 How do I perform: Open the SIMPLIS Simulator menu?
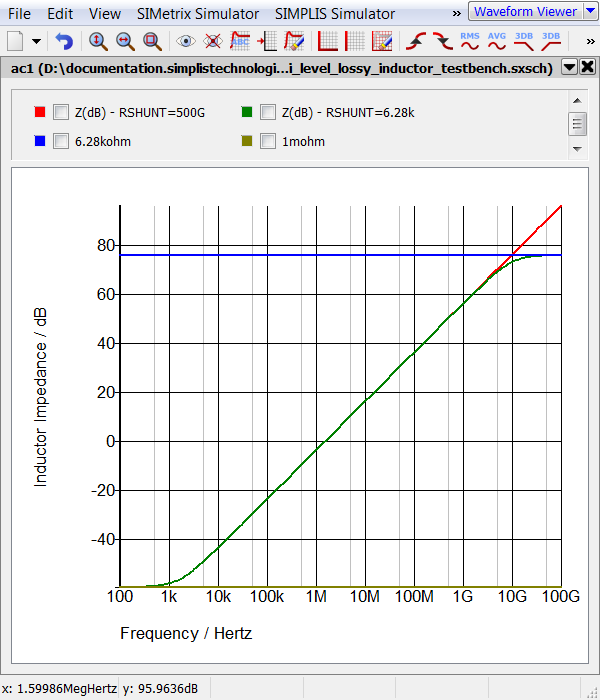[335, 14]
